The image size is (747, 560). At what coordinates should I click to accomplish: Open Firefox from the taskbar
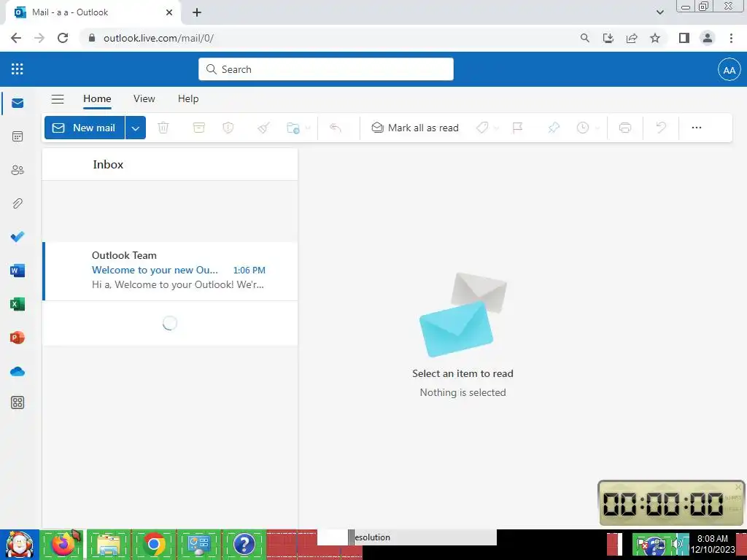point(63,544)
